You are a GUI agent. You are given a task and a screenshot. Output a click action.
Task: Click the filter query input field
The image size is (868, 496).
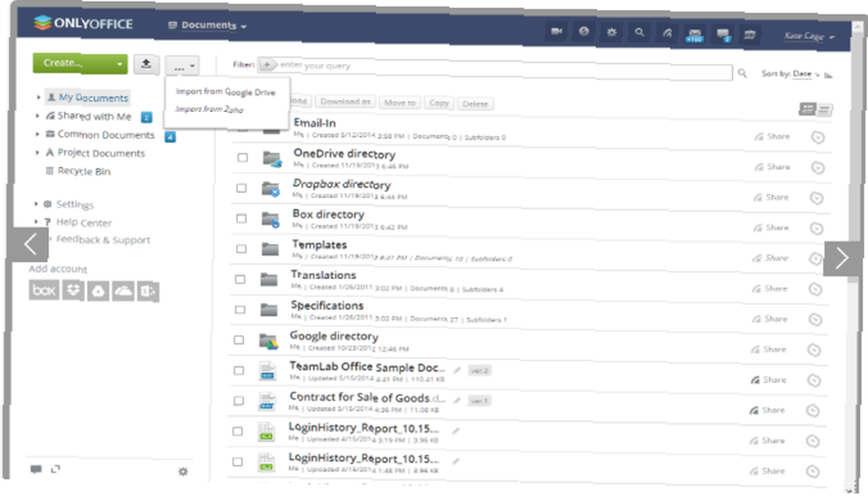pos(503,69)
